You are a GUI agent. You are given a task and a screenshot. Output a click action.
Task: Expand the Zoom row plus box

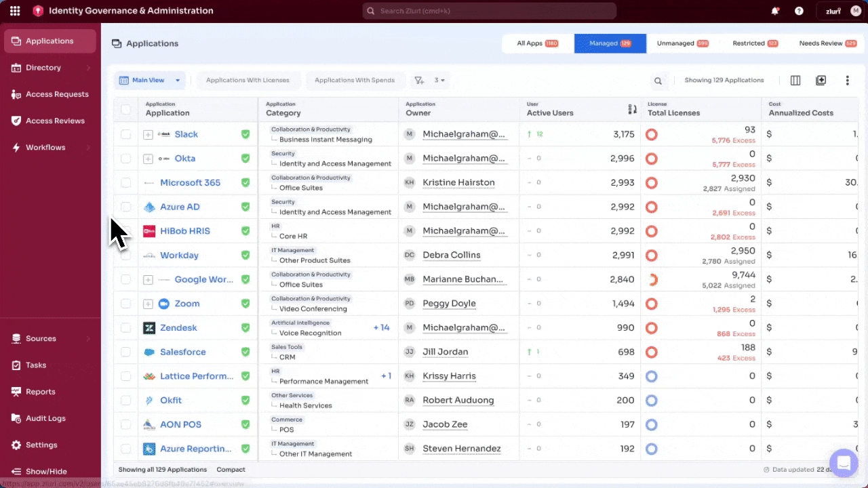click(148, 304)
